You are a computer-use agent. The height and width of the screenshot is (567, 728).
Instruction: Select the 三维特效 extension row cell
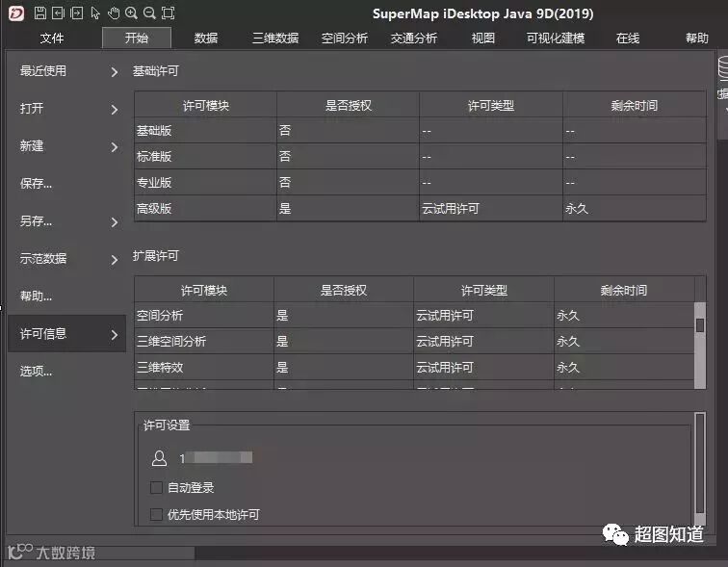pyautogui.click(x=204, y=368)
